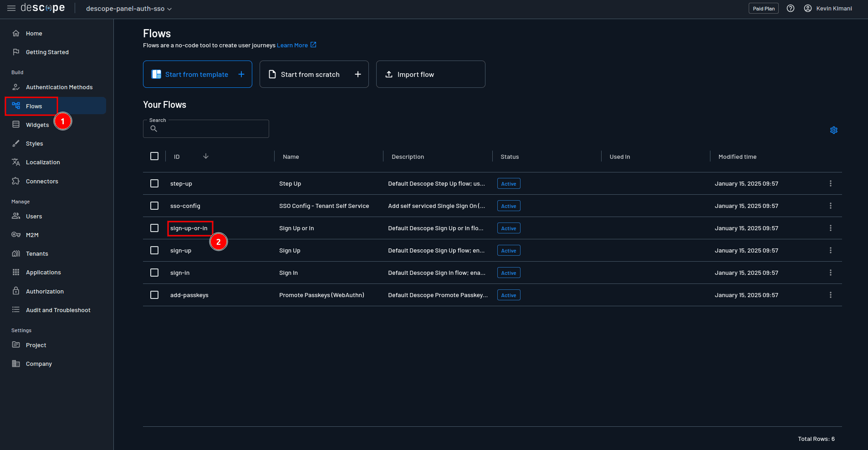The width and height of the screenshot is (868, 450).
Task: Open the Styles panel
Action: (x=33, y=143)
